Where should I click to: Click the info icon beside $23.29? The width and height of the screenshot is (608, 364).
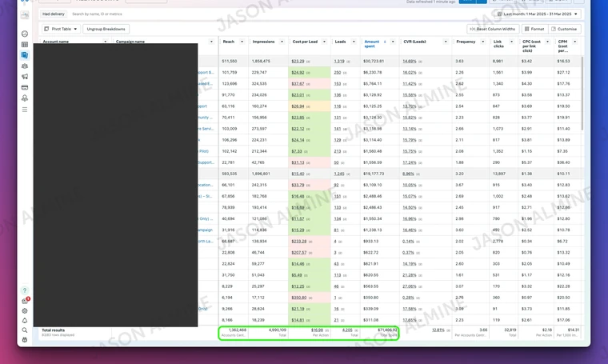[x=308, y=62]
